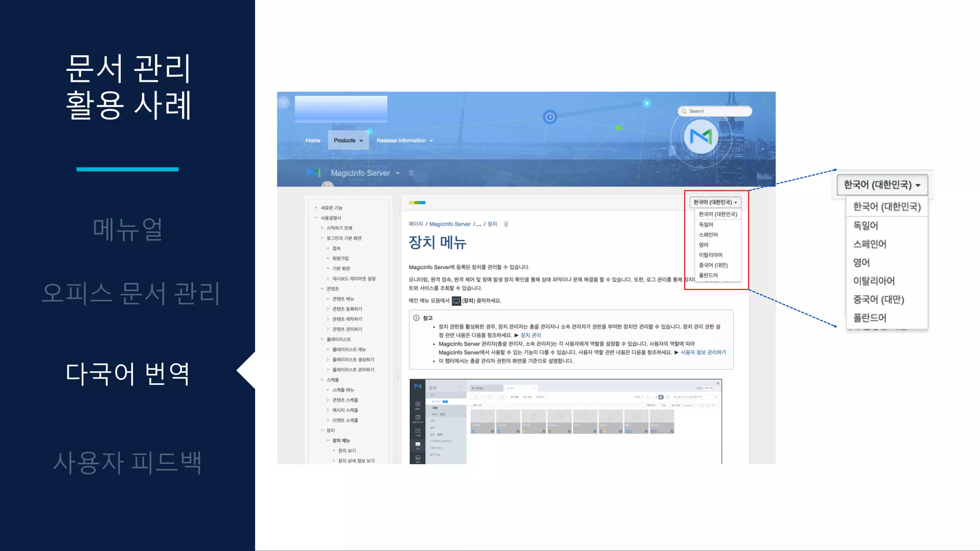The image size is (980, 551).
Task: Open the Products dropdown menu
Action: click(348, 141)
